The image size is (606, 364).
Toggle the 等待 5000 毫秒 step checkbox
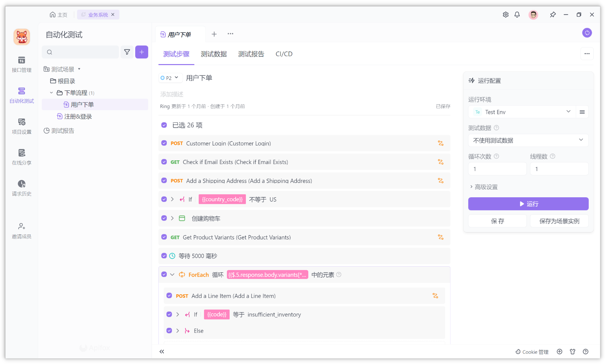[164, 256]
